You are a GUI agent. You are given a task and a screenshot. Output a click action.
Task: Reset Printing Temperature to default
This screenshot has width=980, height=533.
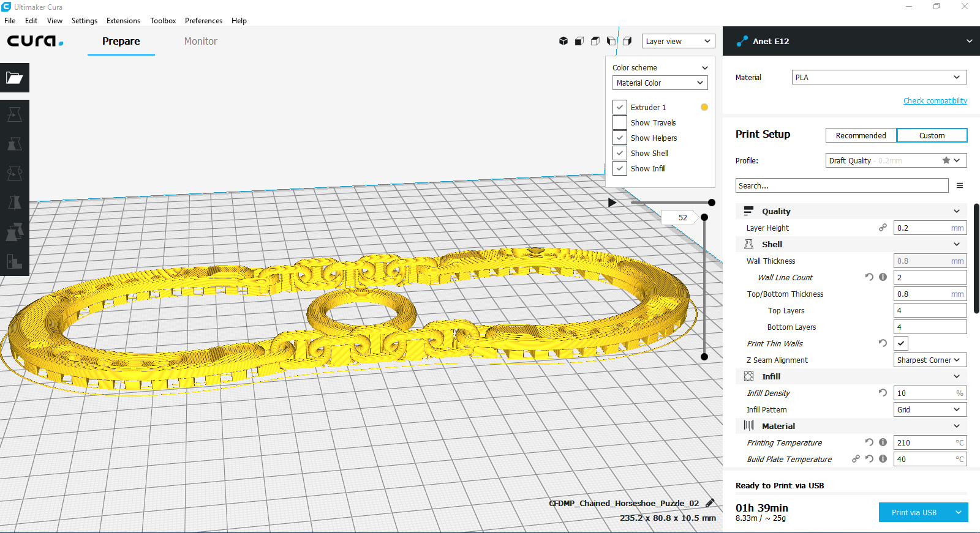click(x=869, y=442)
